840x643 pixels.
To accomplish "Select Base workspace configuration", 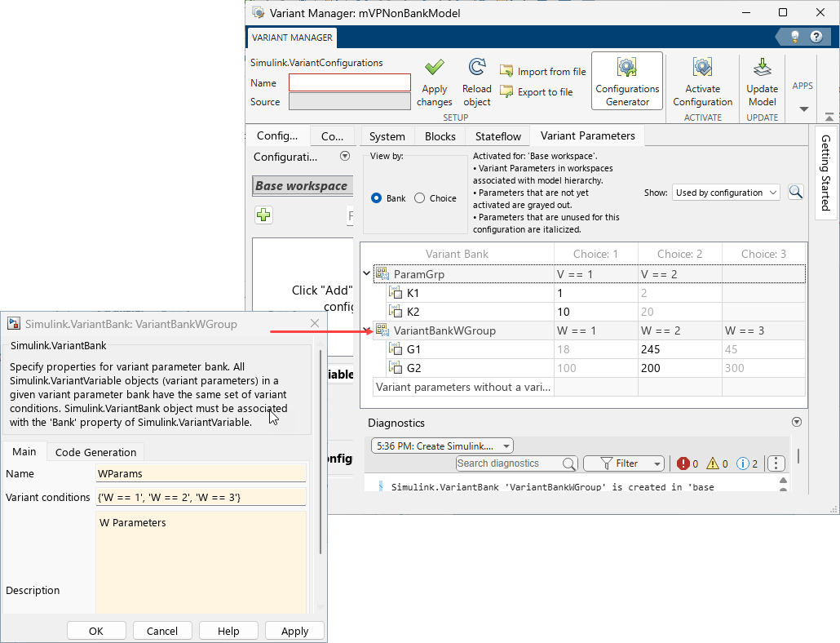I will pyautogui.click(x=302, y=186).
